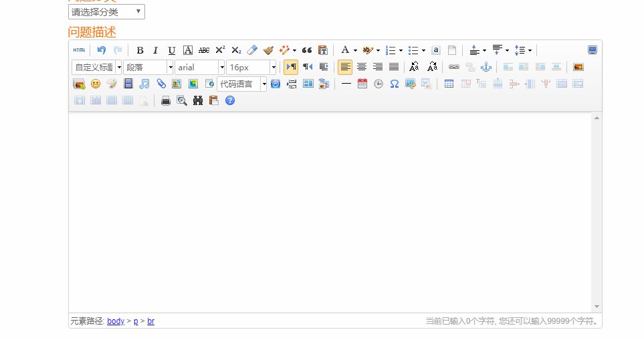The image size is (644, 340).
Task: Click the printer icon
Action: tap(166, 100)
